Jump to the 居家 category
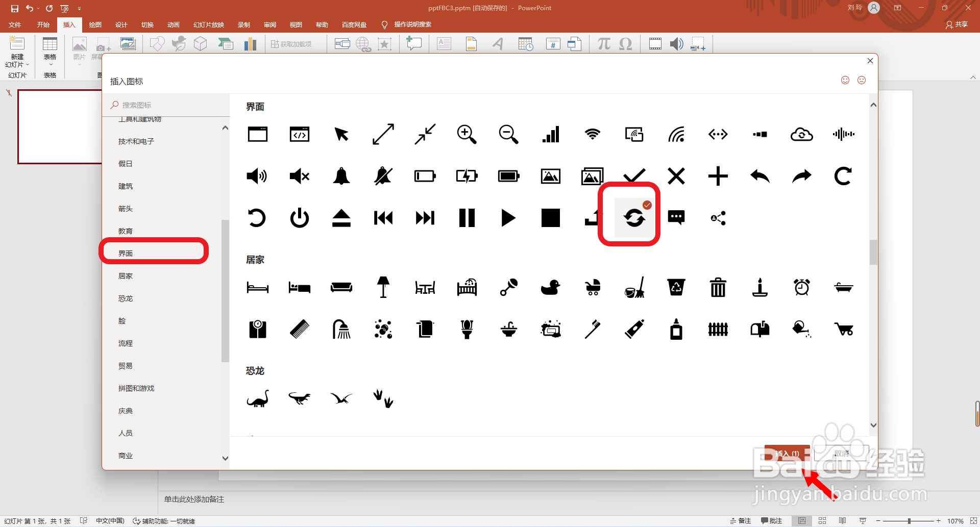 [126, 276]
